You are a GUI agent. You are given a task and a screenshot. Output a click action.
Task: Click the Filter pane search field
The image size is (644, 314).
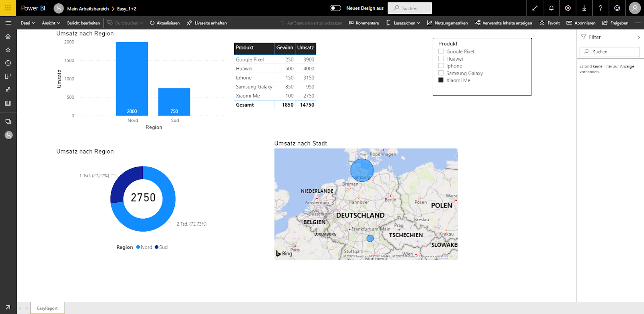609,51
